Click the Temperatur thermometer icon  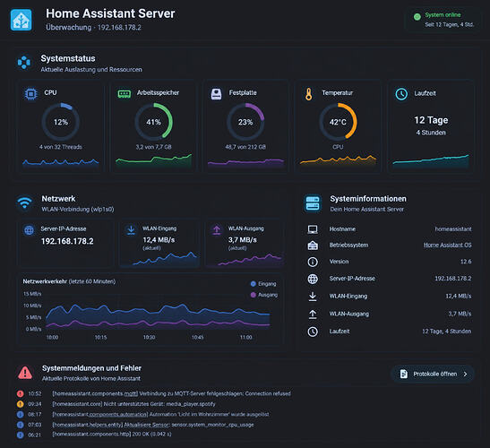pyautogui.click(x=309, y=94)
